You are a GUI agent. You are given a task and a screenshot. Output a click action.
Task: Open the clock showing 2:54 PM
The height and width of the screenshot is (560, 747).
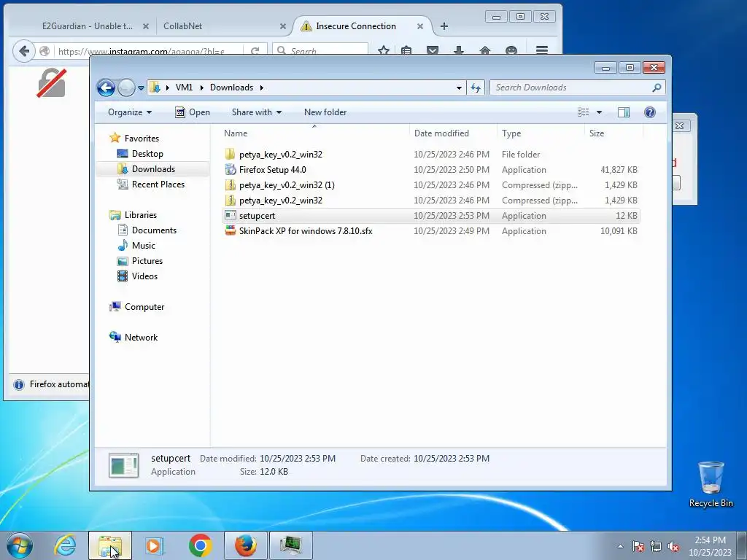[x=710, y=546]
